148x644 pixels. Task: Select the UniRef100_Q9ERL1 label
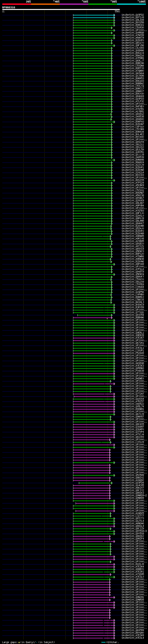point(133,333)
